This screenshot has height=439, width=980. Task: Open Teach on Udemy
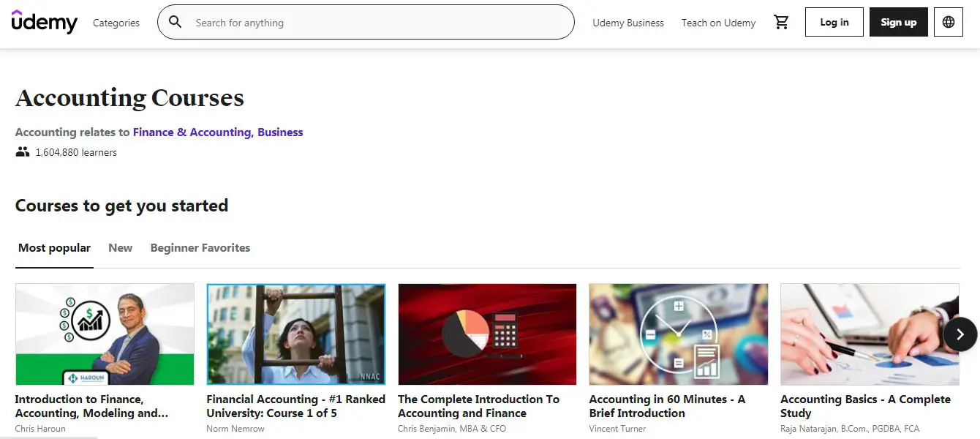(718, 23)
